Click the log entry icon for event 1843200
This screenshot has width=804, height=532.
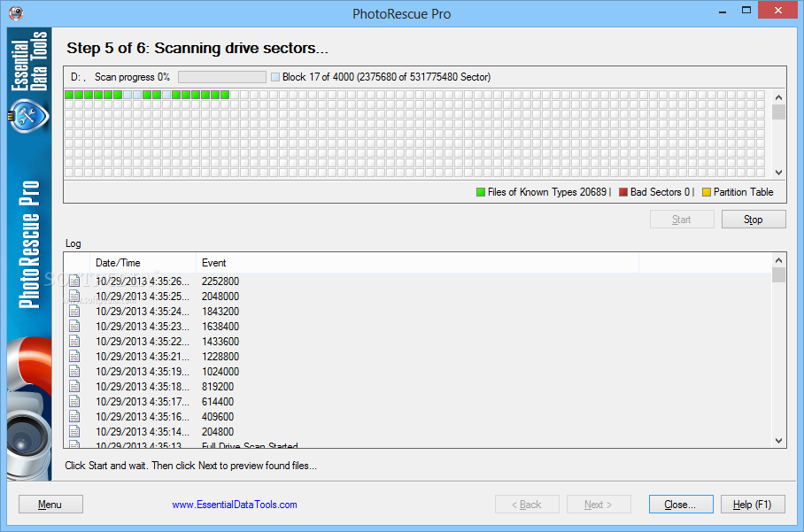coord(74,311)
